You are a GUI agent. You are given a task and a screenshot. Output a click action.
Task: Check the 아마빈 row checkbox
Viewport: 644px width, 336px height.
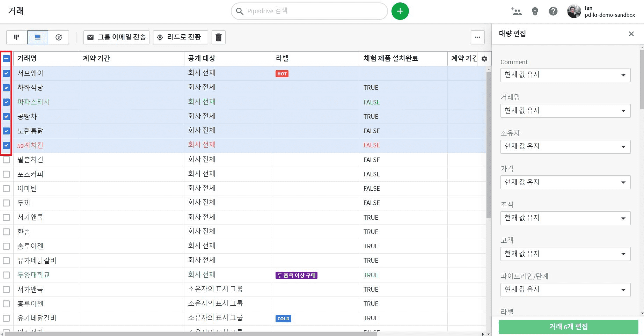(x=6, y=189)
